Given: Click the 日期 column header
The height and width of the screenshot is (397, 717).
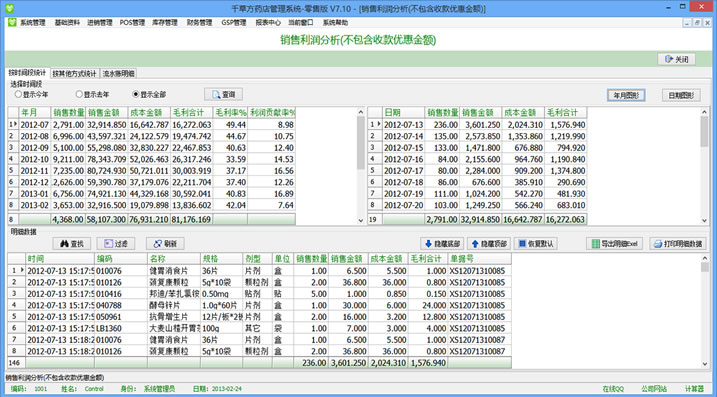Looking at the screenshot, I should coord(403,113).
